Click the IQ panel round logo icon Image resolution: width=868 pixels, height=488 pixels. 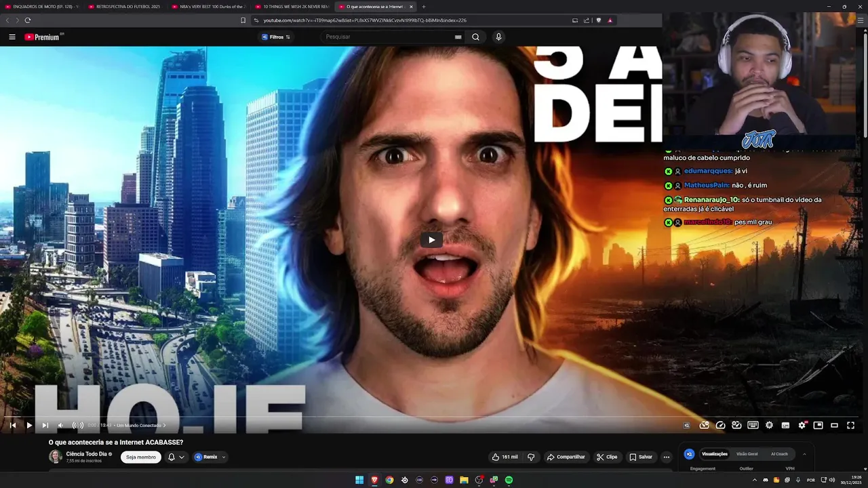(x=689, y=454)
